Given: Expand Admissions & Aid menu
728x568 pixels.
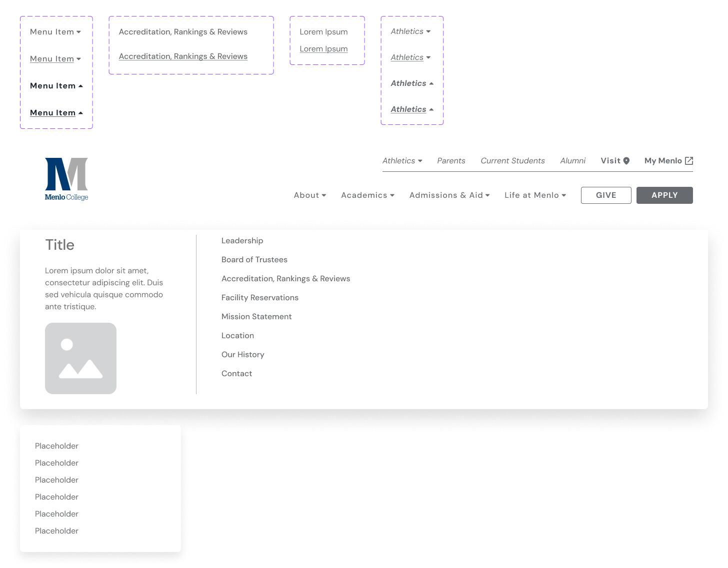Looking at the screenshot, I should click(x=449, y=195).
